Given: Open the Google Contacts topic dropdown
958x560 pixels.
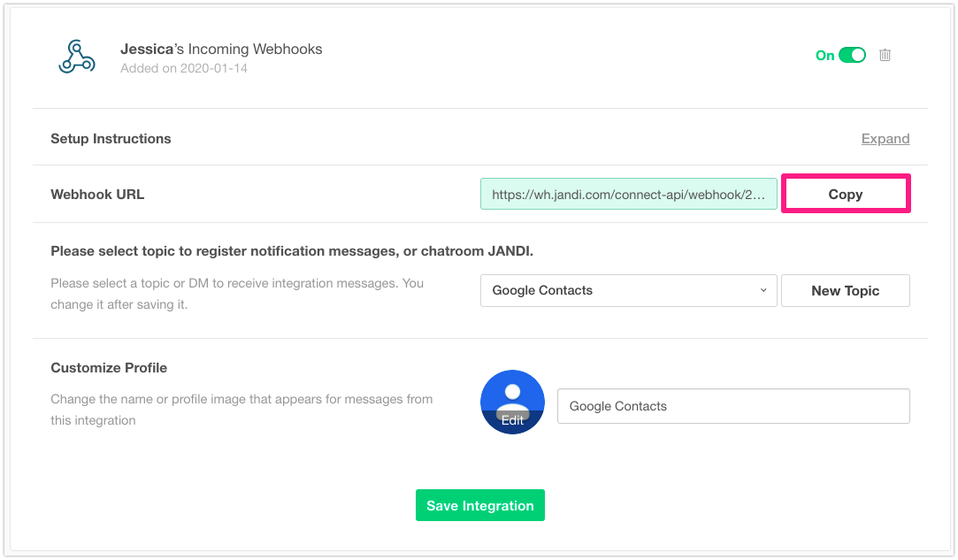Looking at the screenshot, I should (629, 290).
